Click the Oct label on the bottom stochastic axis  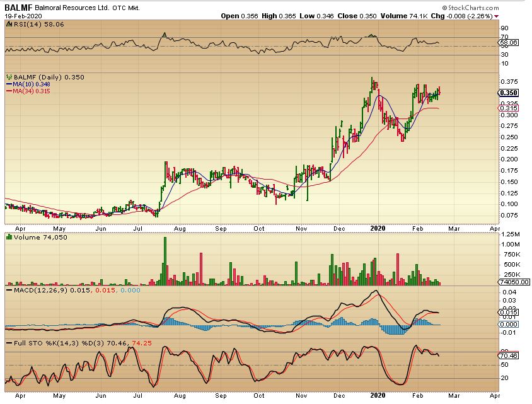[x=259, y=396]
